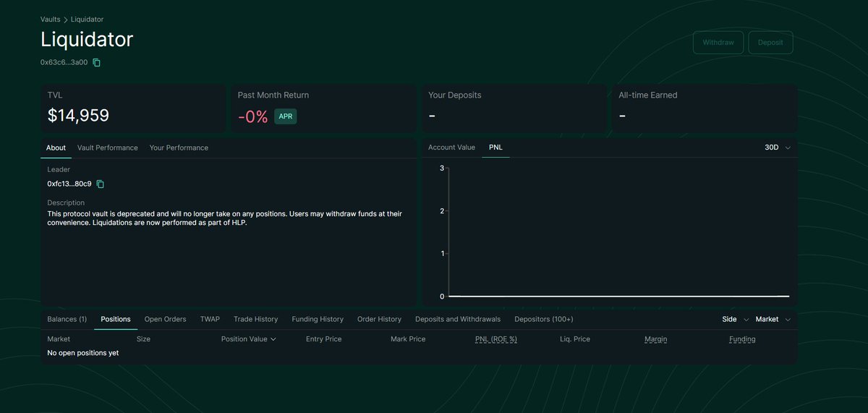This screenshot has height=413, width=868.
Task: Click the Market column header
Action: pos(59,339)
